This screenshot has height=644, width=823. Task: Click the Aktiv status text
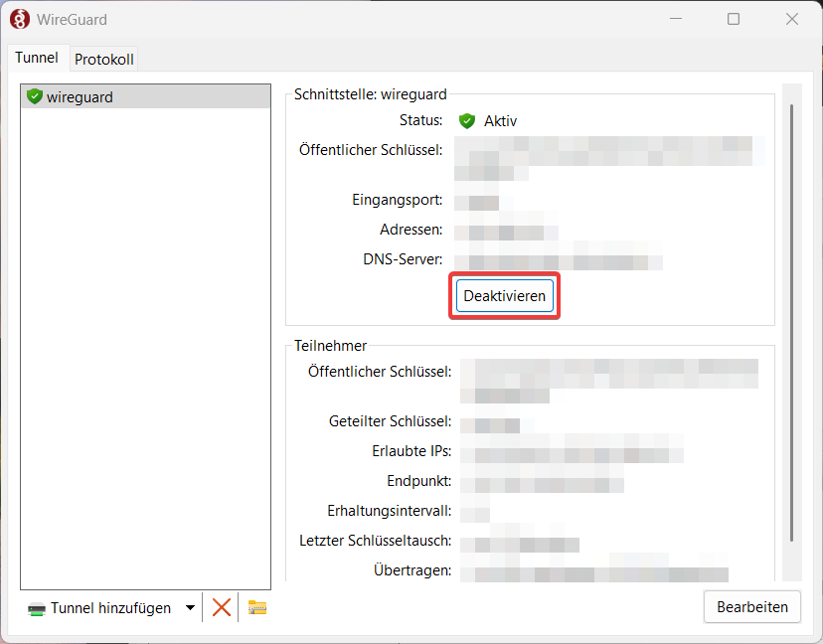click(500, 121)
